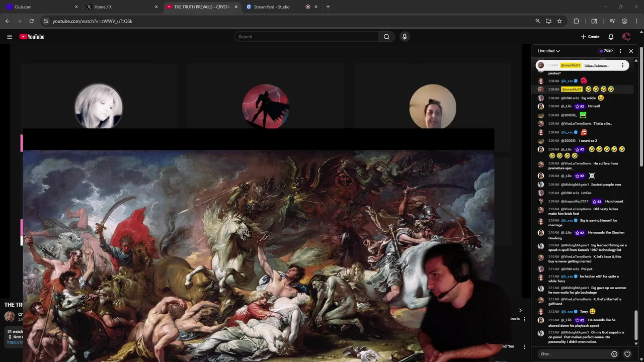Click the live chat scrollbar thumb
This screenshot has height=362, width=644.
pyautogui.click(x=636, y=324)
